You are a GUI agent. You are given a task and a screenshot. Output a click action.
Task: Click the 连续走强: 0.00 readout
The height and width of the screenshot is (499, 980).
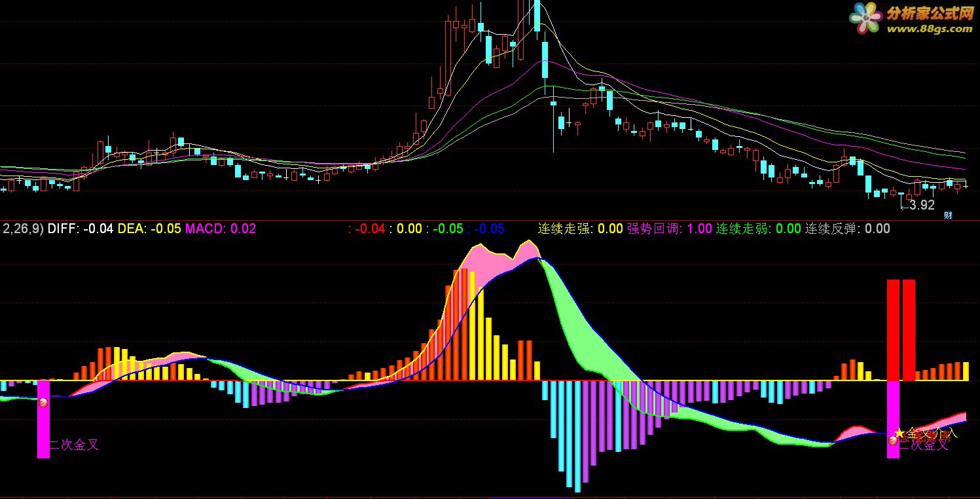(581, 229)
